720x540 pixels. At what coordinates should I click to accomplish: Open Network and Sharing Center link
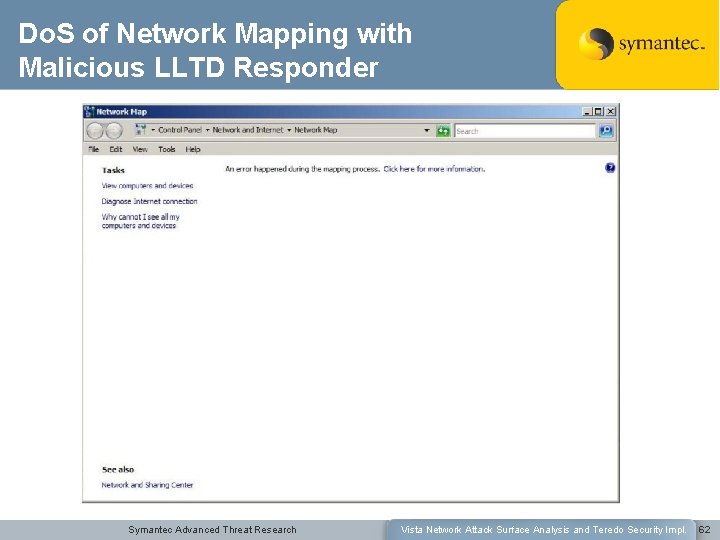(147, 485)
